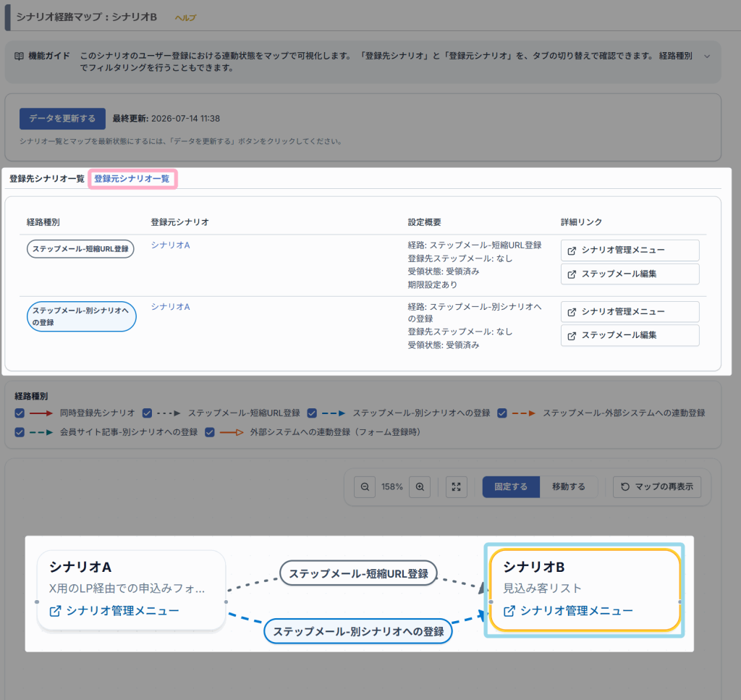This screenshot has height=700, width=741.
Task: Uncheck the ステップメール-短縮URL登録 filter checkbox
Action: pos(147,413)
